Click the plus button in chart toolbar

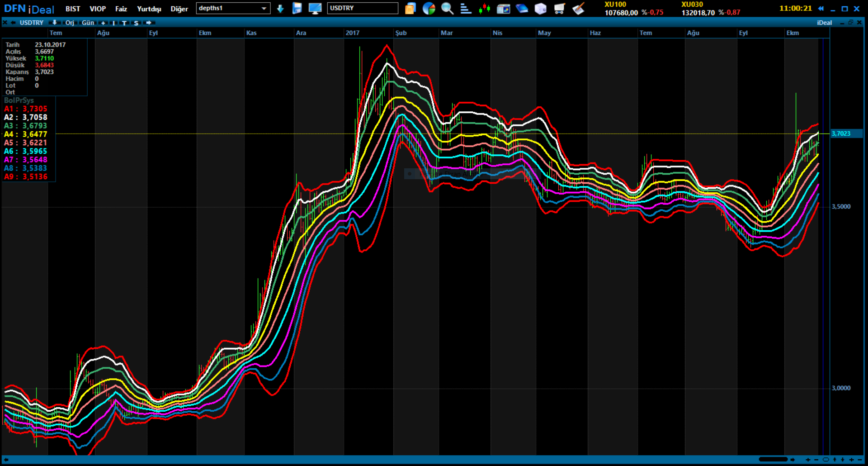point(103,23)
